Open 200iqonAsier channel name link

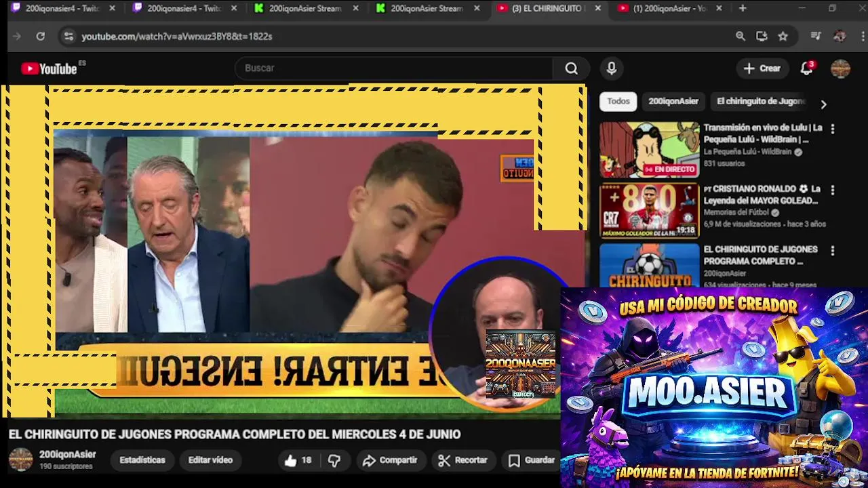coord(67,455)
